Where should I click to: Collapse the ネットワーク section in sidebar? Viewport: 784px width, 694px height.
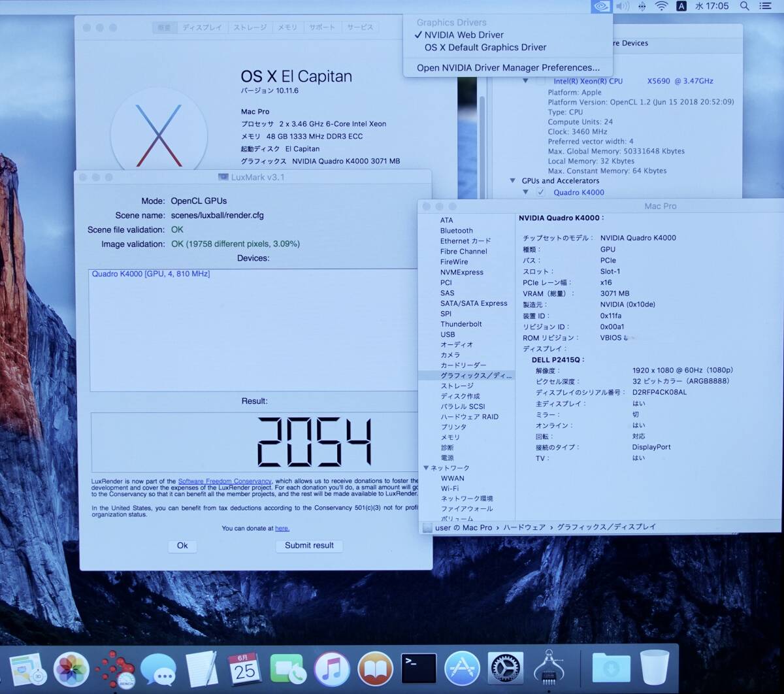(x=426, y=468)
